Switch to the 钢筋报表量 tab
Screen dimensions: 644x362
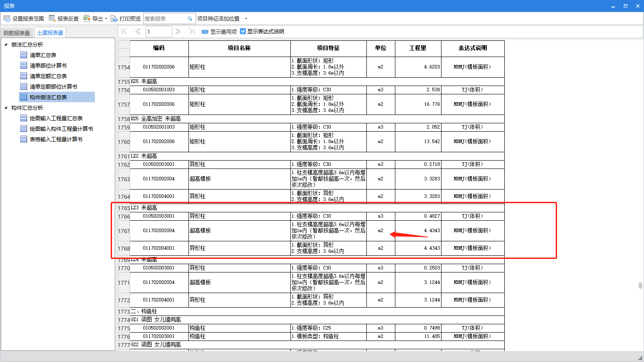click(17, 33)
